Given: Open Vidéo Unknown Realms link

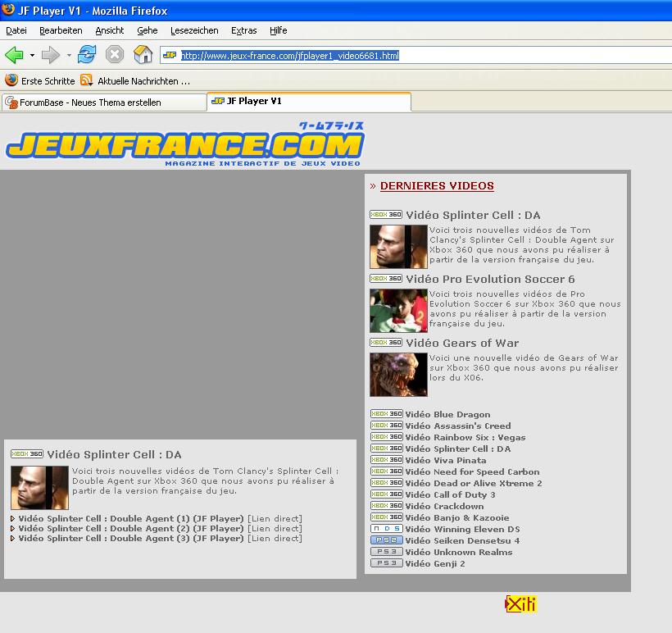Looking at the screenshot, I should point(459,552).
